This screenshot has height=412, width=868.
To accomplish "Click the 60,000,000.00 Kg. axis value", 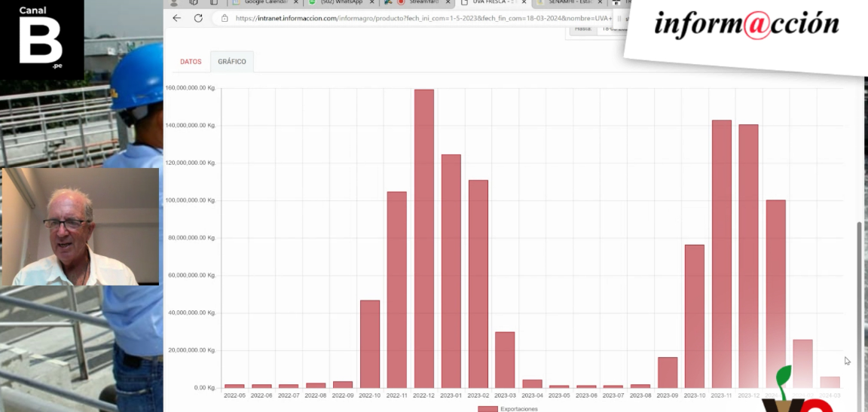I will (x=192, y=276).
